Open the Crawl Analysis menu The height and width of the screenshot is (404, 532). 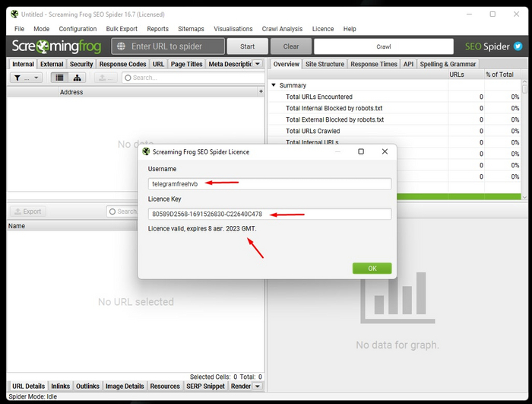(x=282, y=29)
